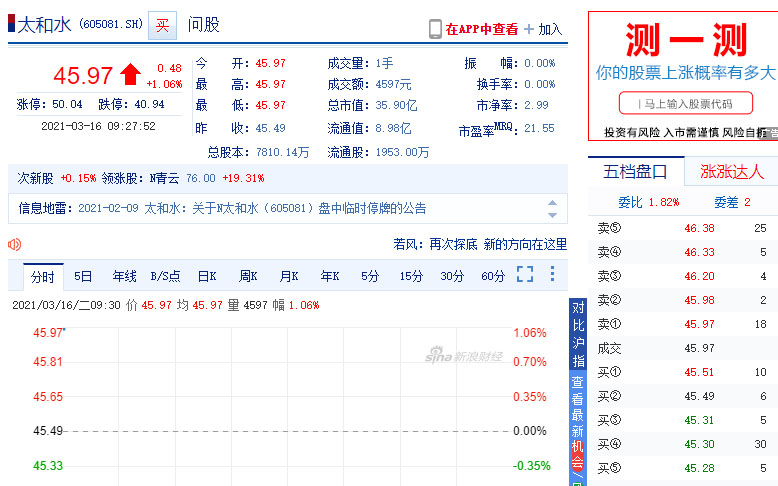Open 在APP中查看 link
The width and height of the screenshot is (778, 486).
[x=481, y=29]
